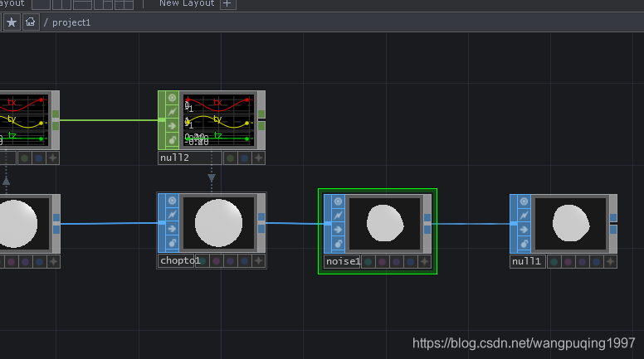Toggle the bypass arrow flag on null1
The width and height of the screenshot is (644, 359).
(524, 230)
